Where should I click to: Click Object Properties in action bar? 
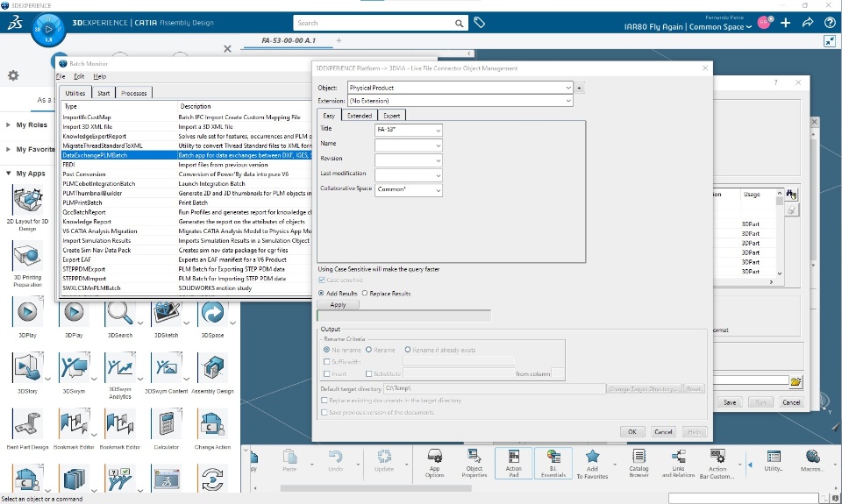(475, 463)
